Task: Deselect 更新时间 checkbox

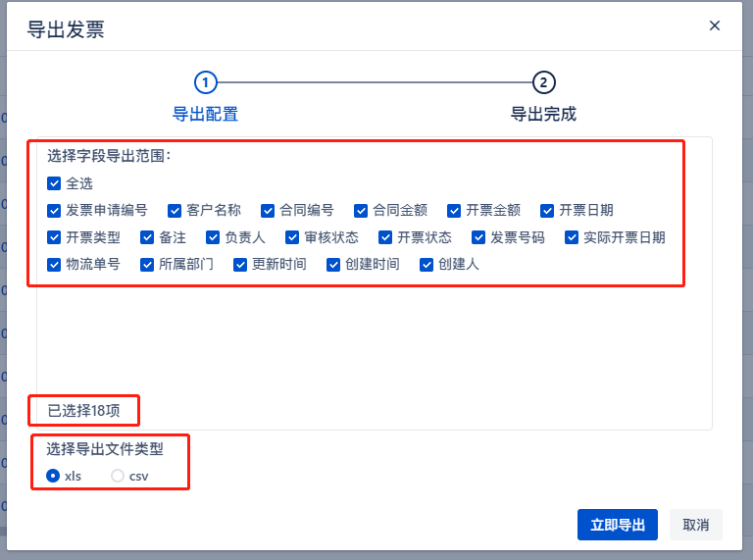Action: 240,265
